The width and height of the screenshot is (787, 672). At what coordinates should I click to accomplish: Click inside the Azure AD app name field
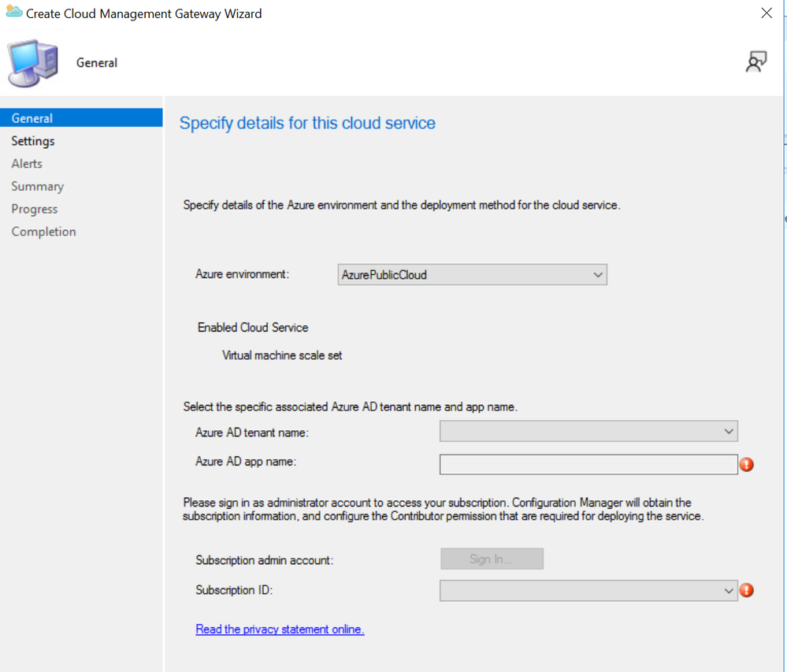(588, 464)
